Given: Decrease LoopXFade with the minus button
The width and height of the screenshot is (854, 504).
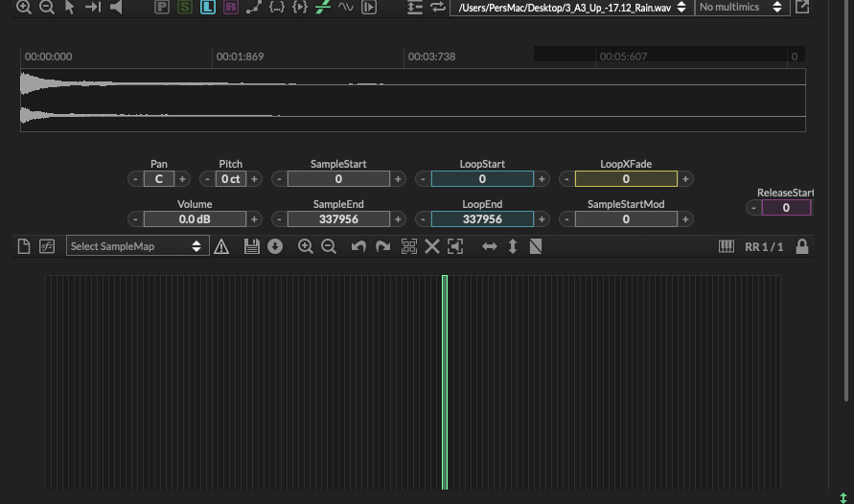Looking at the screenshot, I should click(x=566, y=179).
